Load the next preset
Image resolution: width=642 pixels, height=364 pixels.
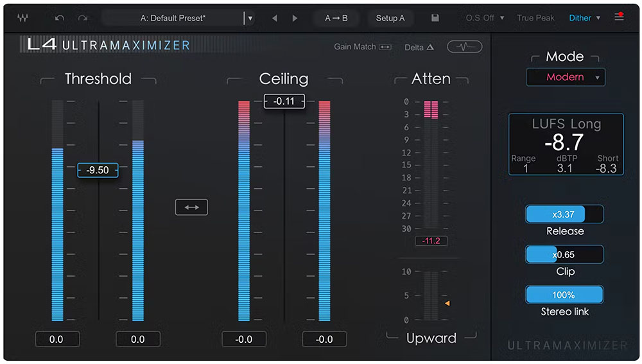pos(295,19)
